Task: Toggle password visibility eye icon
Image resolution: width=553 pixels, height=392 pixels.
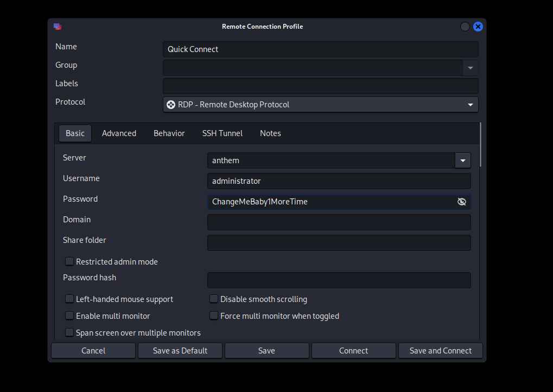Action: click(x=461, y=202)
